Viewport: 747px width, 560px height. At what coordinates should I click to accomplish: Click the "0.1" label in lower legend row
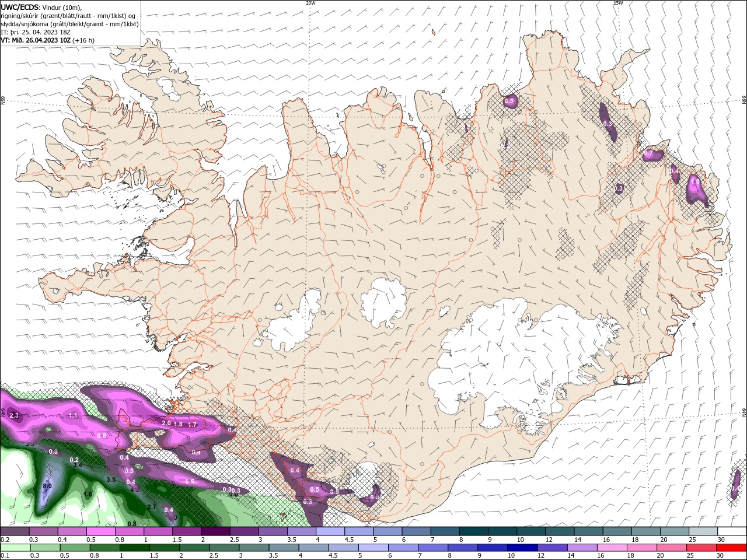pyautogui.click(x=5, y=555)
